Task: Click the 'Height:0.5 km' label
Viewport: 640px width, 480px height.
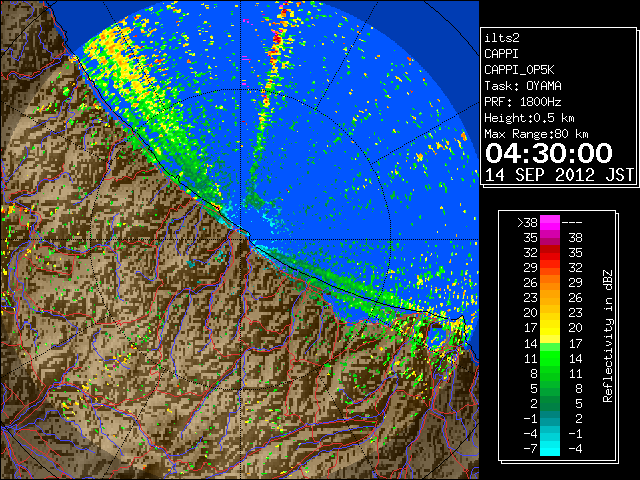Action: [x=529, y=118]
